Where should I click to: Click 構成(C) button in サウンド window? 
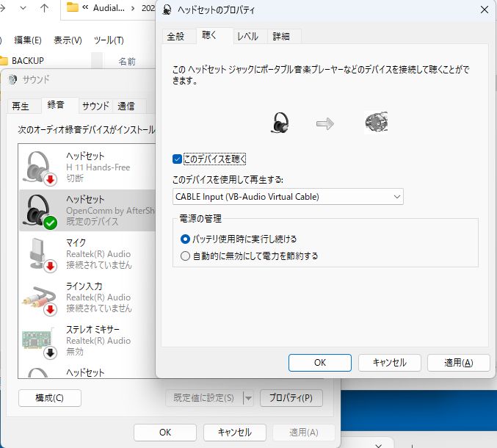click(x=50, y=398)
